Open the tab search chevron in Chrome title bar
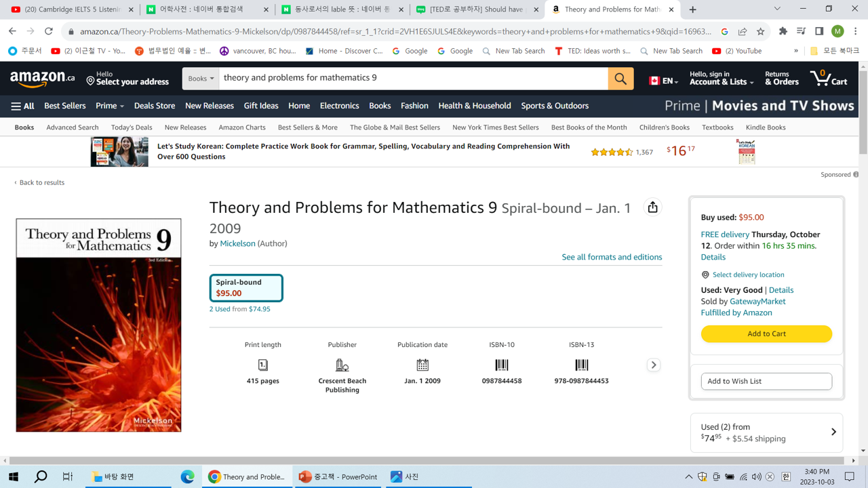868x488 pixels. point(777,9)
